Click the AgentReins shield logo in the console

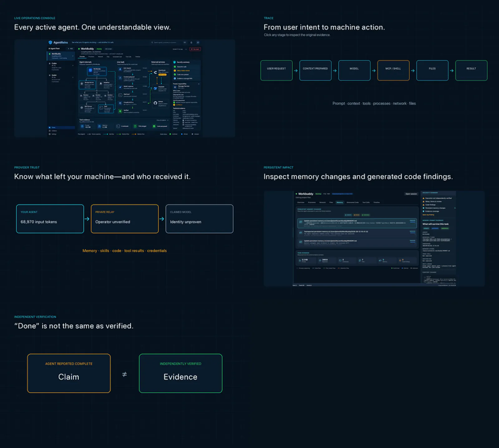50,42
